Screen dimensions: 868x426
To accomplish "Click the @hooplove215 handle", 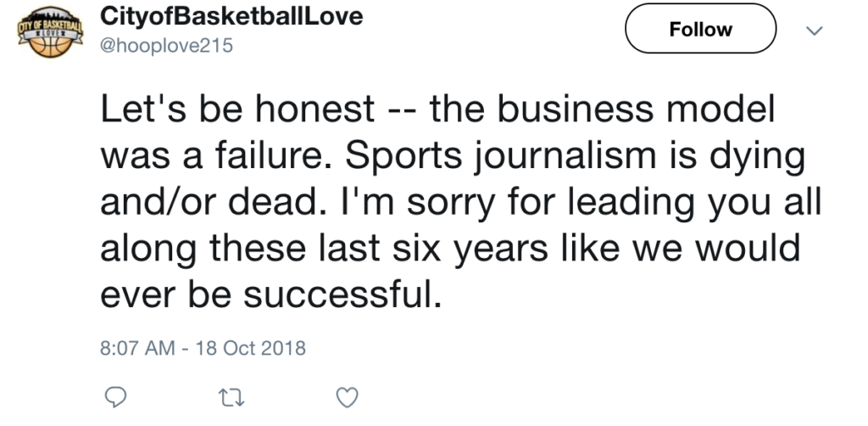I will pos(165,44).
